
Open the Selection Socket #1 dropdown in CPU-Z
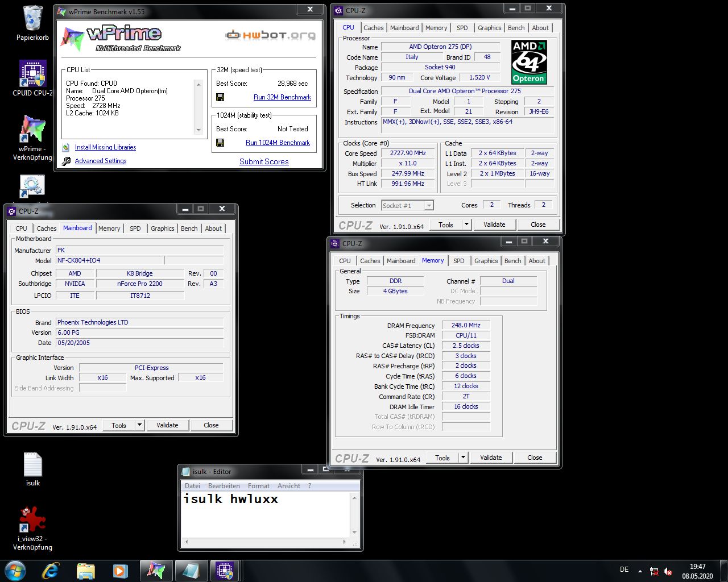point(407,206)
